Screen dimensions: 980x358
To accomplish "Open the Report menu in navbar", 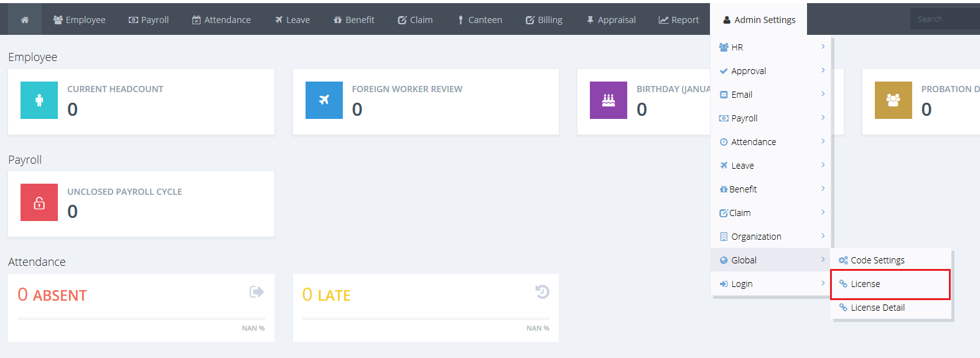I will 679,20.
